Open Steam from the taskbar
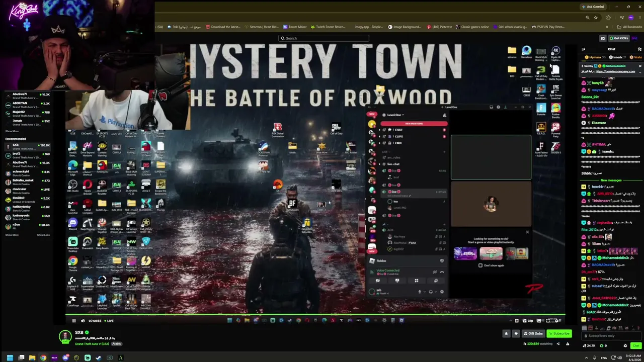This screenshot has height=362, width=644. [x=98, y=358]
